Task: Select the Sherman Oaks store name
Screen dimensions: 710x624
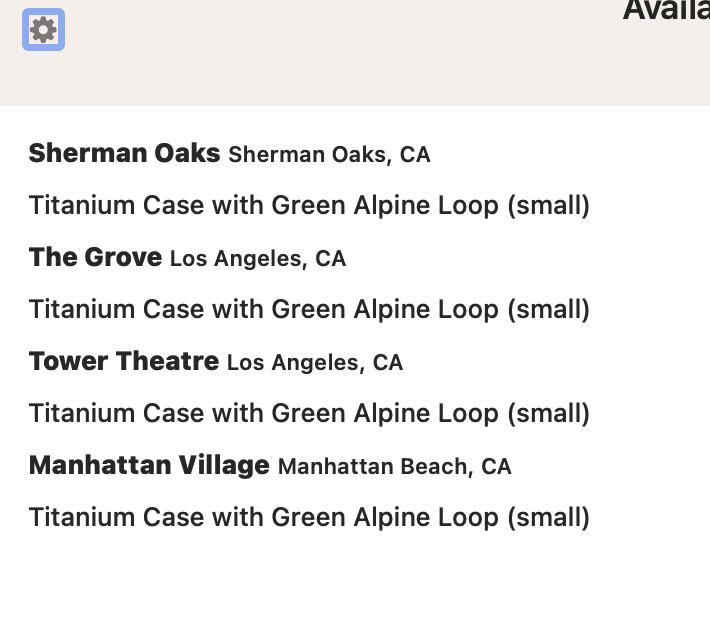Action: pyautogui.click(x=125, y=153)
